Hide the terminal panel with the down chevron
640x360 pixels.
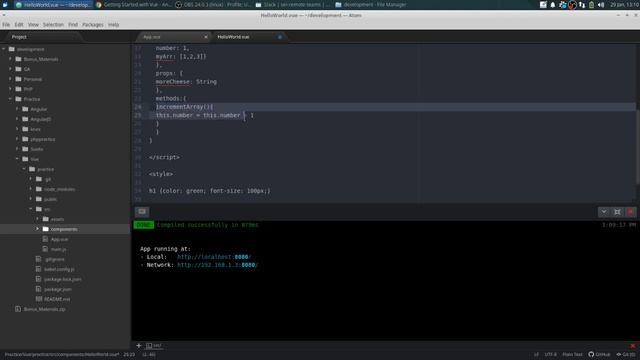[604, 212]
